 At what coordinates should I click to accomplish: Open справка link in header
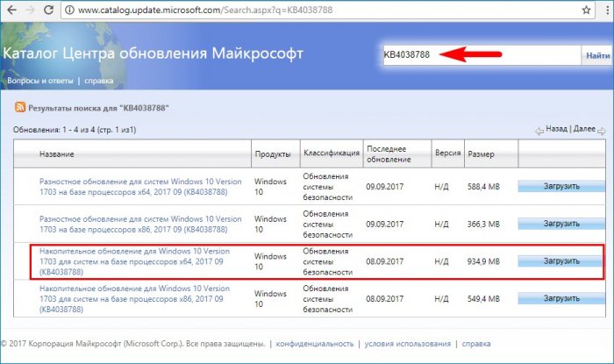[x=98, y=81]
